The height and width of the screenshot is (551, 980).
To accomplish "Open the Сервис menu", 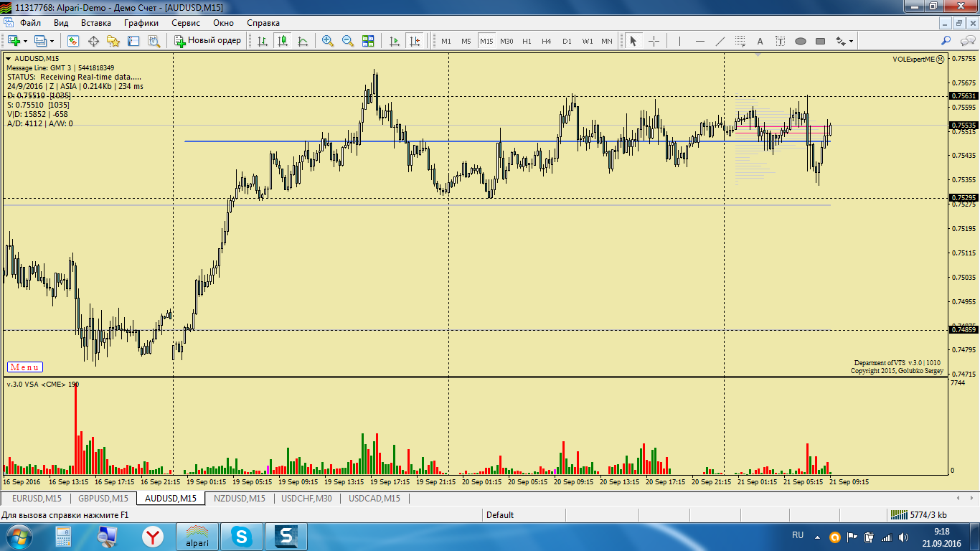I will click(186, 23).
